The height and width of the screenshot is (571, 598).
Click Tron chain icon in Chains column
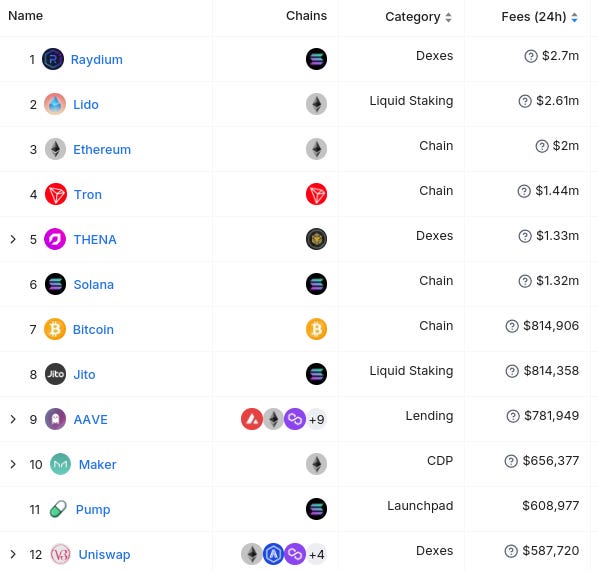[x=317, y=194]
